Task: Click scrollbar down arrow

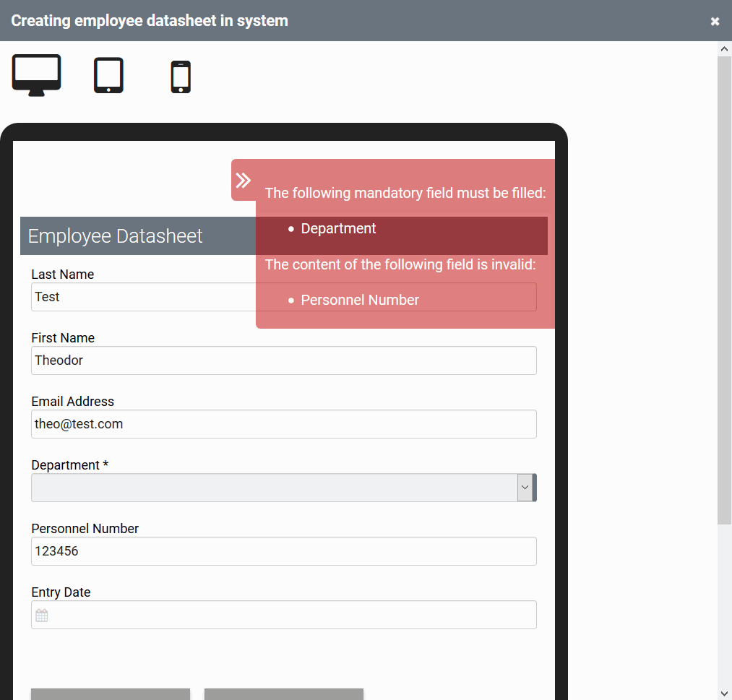Action: click(x=724, y=693)
